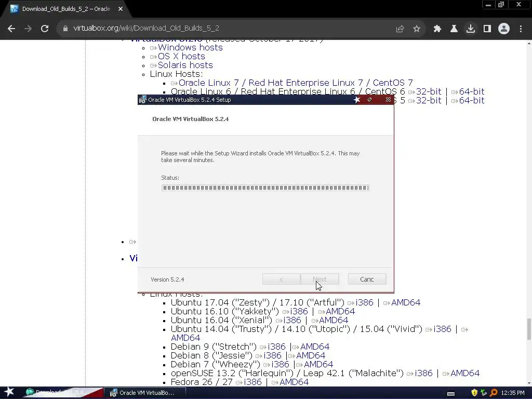Reload the current page
This screenshot has width=532, height=399.
tap(45, 29)
